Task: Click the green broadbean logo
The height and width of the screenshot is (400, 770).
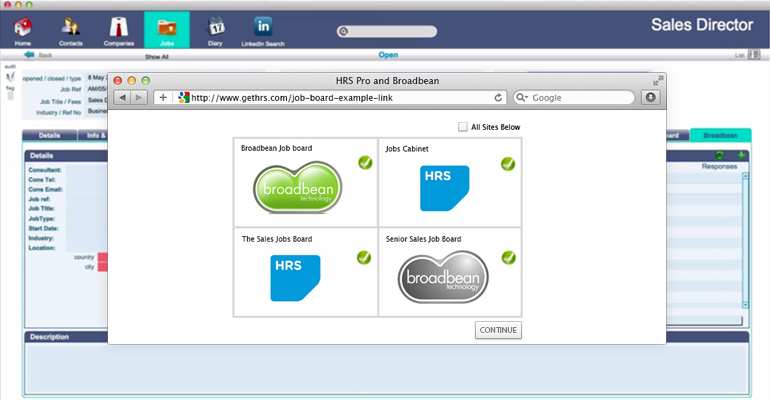Action: (x=298, y=187)
